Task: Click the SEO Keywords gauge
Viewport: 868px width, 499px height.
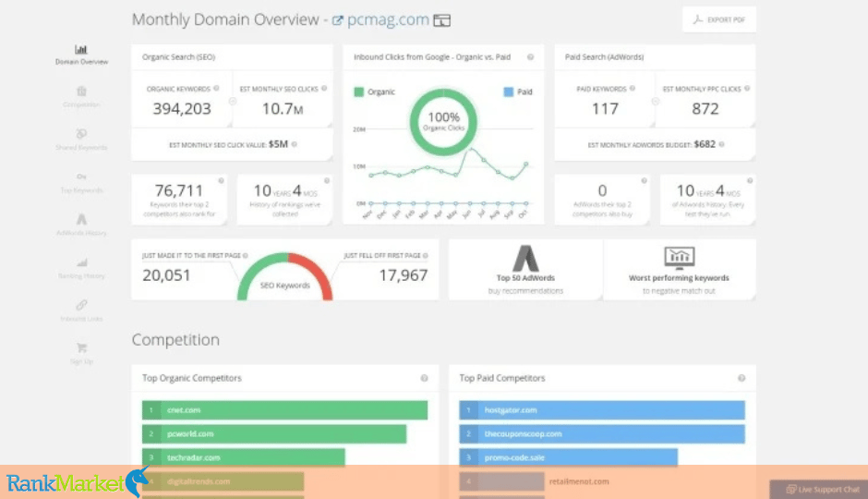Action: [x=284, y=276]
